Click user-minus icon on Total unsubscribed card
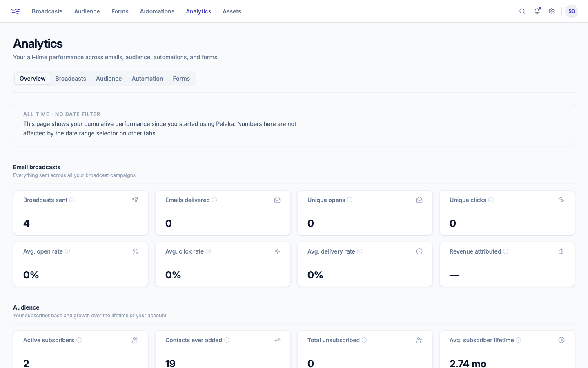This screenshot has height=368, width=588. tap(419, 340)
